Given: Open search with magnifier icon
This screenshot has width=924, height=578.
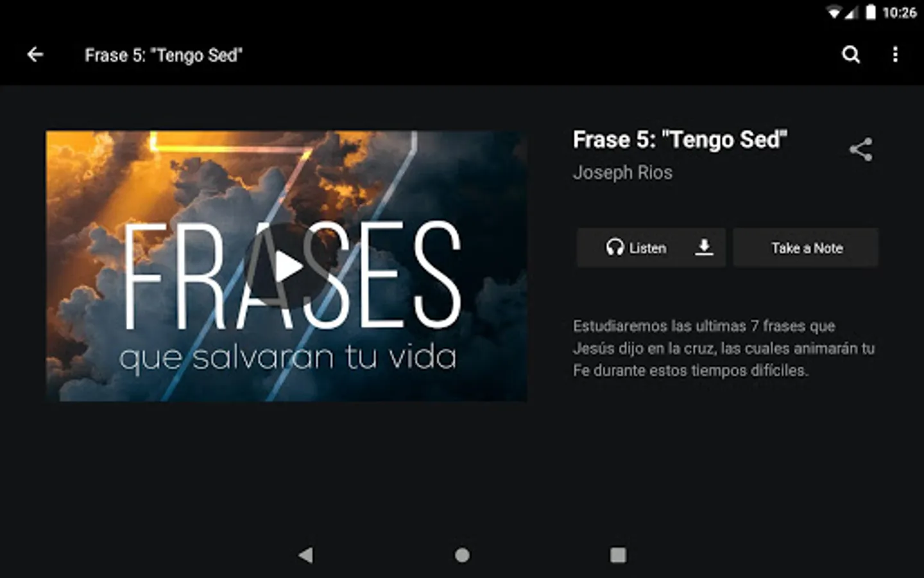Looking at the screenshot, I should tap(851, 55).
